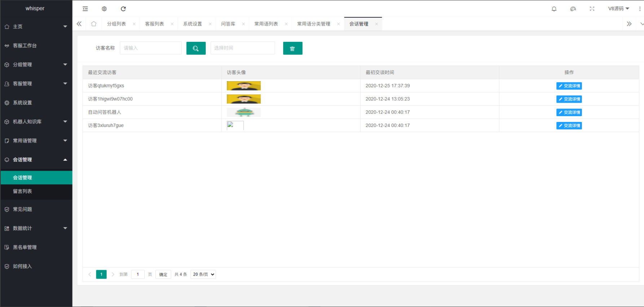The height and width of the screenshot is (307, 644).
Task: Go to home tab icon
Action: tap(94, 24)
